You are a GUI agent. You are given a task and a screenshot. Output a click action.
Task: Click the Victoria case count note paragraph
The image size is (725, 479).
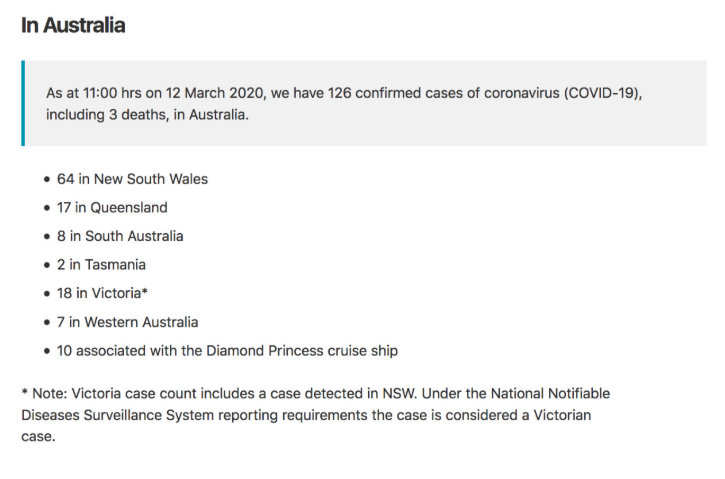[x=315, y=415]
